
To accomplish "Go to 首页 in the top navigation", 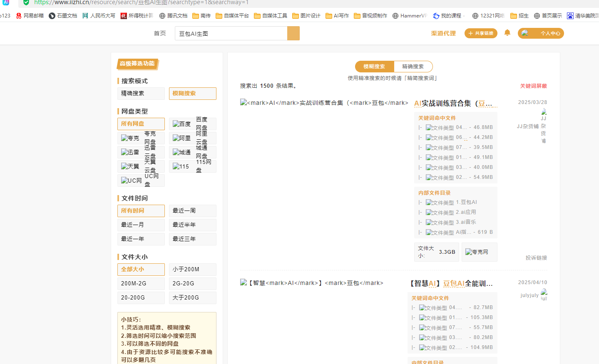I will 160,33.
